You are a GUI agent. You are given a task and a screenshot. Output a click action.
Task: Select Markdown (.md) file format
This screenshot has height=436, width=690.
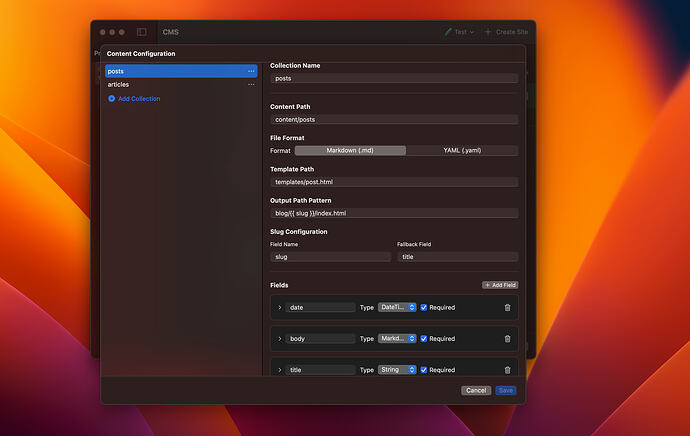(350, 150)
